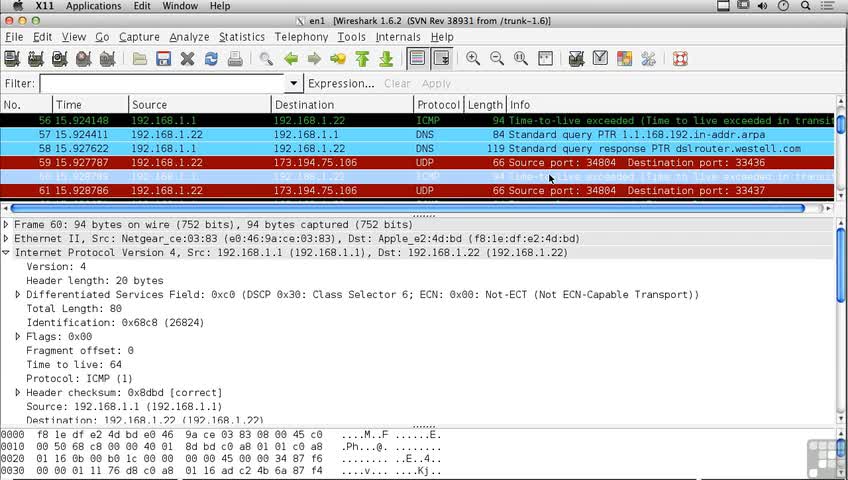Click the Expression... button

click(x=341, y=84)
